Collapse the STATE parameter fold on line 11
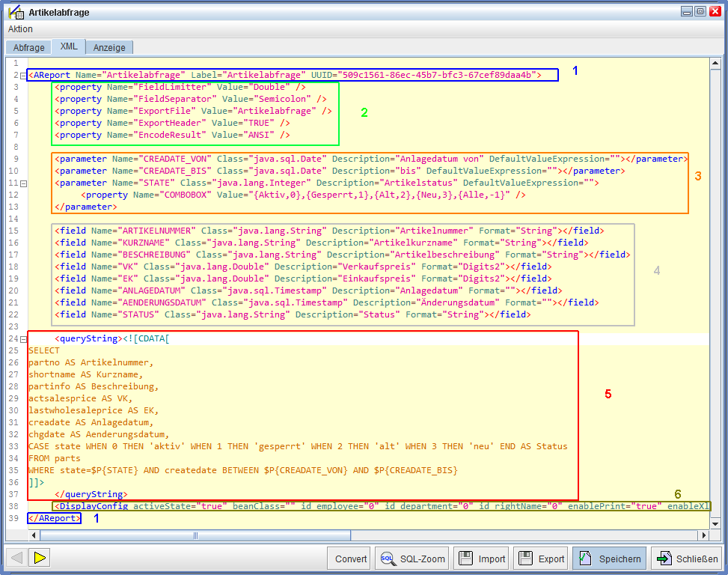Viewport: 728px width, 575px height. 23,183
